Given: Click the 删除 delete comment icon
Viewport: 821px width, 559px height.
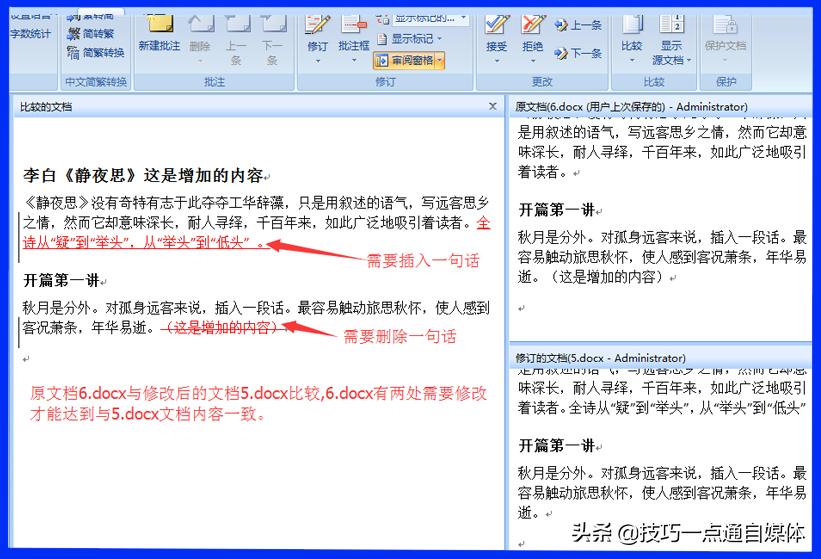Looking at the screenshot, I should (x=201, y=24).
